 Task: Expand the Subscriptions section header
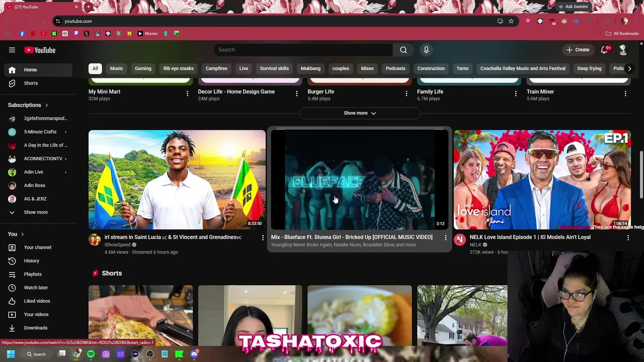tap(28, 105)
